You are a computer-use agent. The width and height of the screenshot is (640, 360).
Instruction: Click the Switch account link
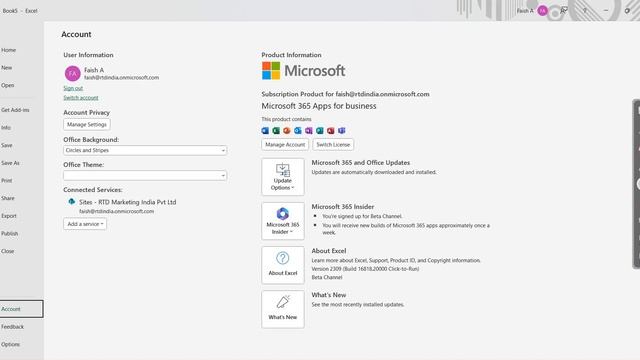click(81, 98)
